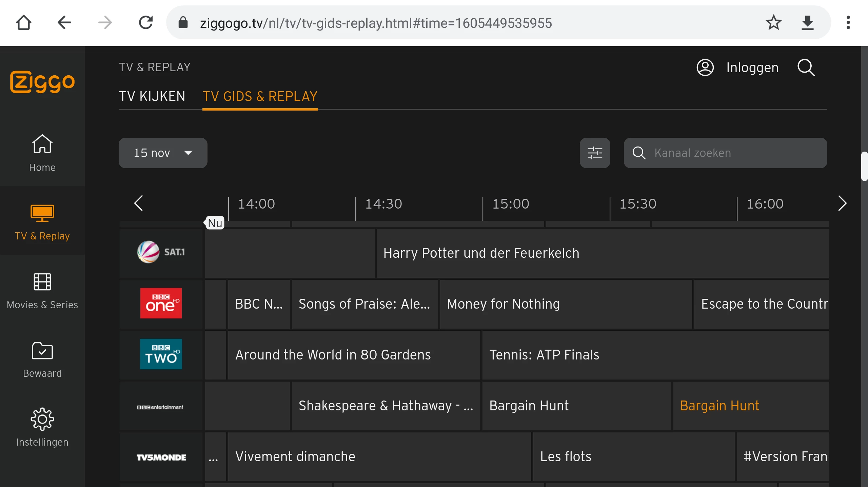Select the TV GIDS & REPLAY tab
Viewport: 868px width, 487px height.
(260, 97)
